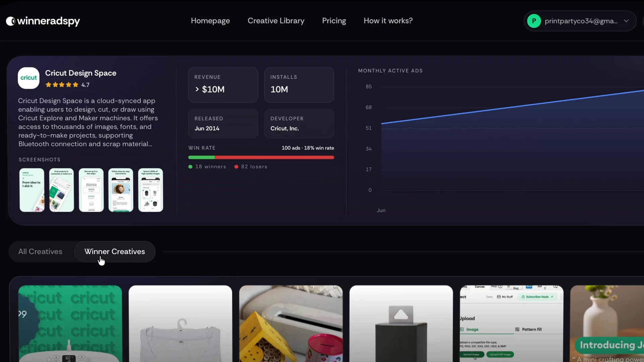The image size is (644, 362).
Task: Open the gray t-shirt on hanger creative
Action: [x=180, y=323]
